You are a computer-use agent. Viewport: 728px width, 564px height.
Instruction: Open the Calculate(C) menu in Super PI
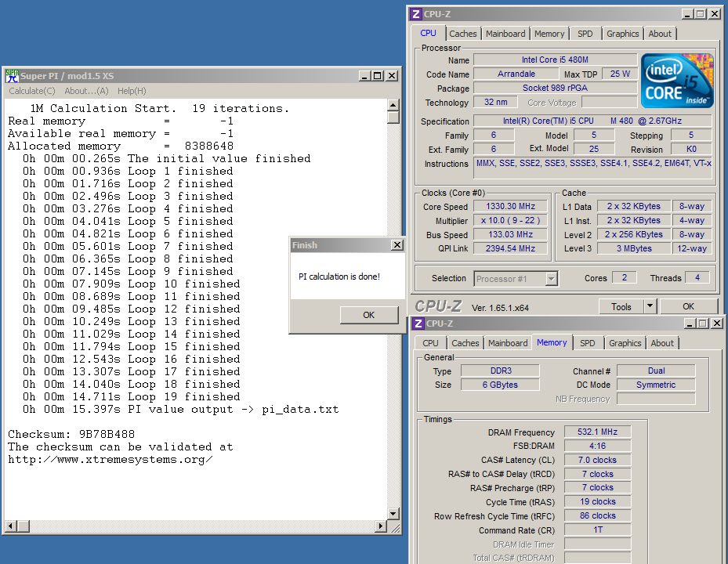(x=32, y=91)
